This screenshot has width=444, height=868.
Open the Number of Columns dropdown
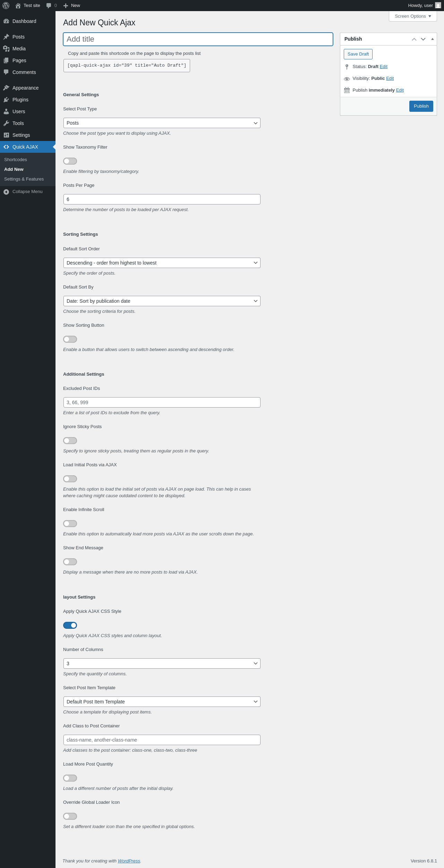pyautogui.click(x=162, y=663)
